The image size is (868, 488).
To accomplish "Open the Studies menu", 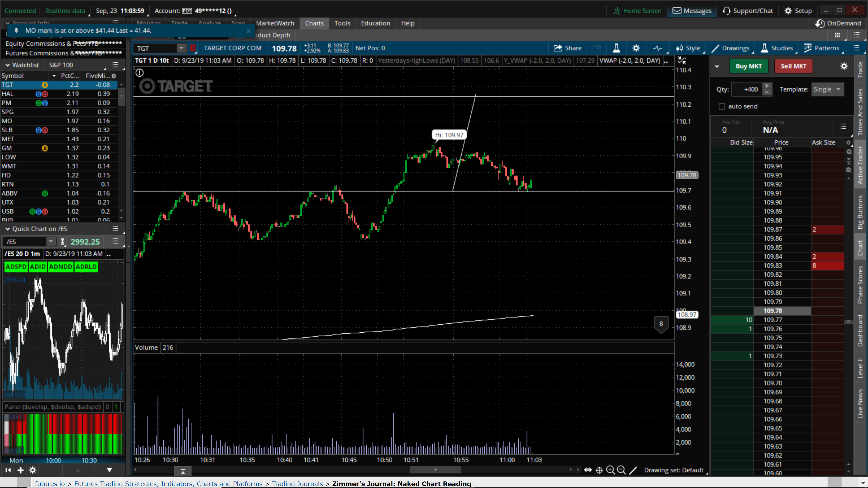I will pyautogui.click(x=777, y=48).
